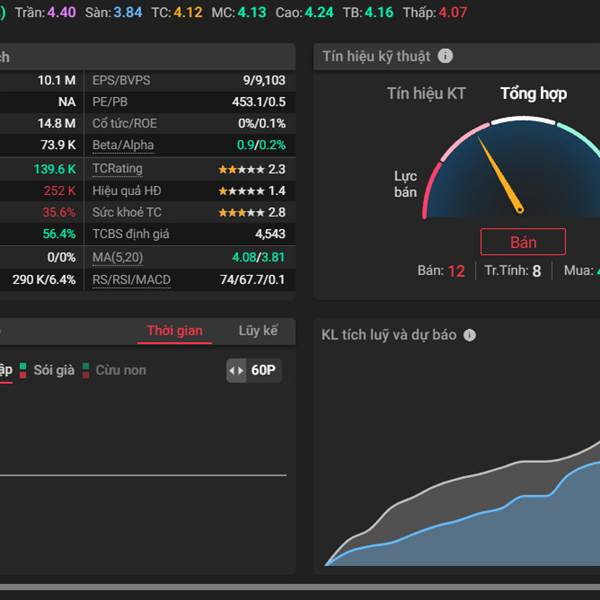Click the left-right arrows icon beside 60P
The width and height of the screenshot is (600, 600).
(236, 371)
